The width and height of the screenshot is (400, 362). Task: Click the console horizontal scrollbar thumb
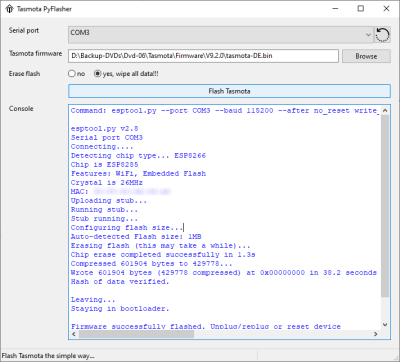137,334
